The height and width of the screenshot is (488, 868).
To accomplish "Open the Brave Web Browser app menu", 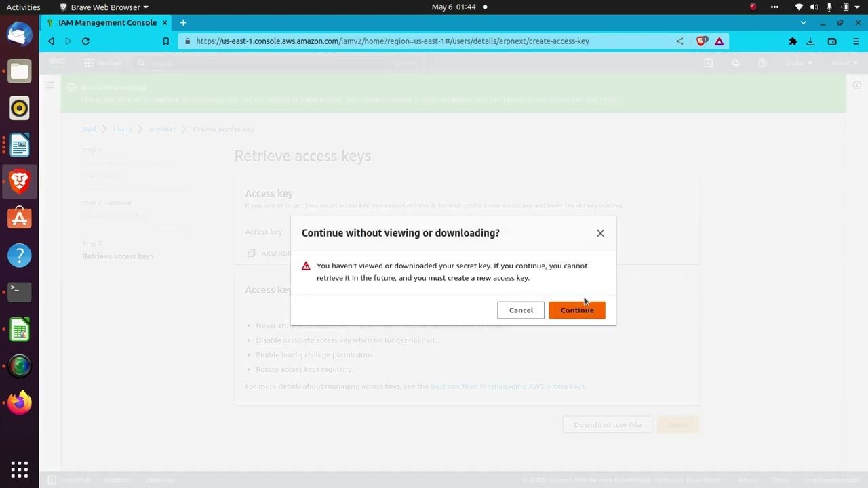I will click(x=104, y=7).
